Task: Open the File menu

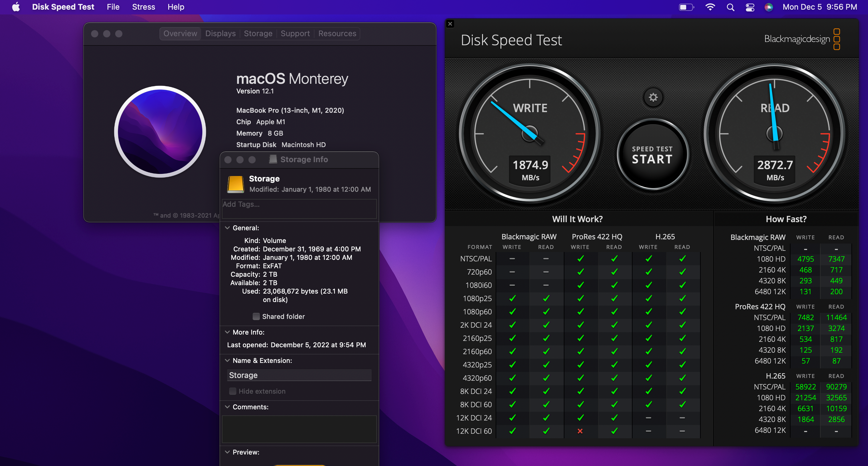Action: [x=113, y=7]
